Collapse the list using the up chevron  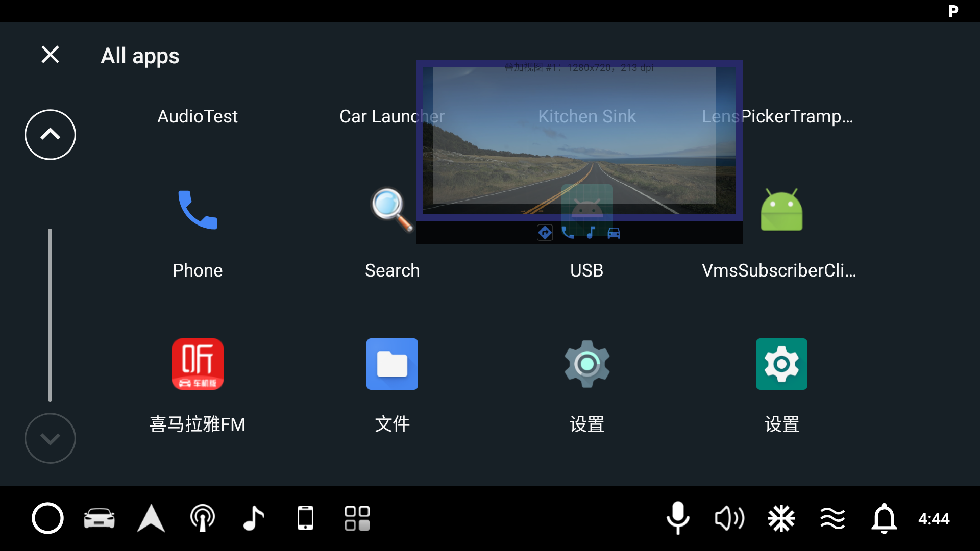coord(50,134)
